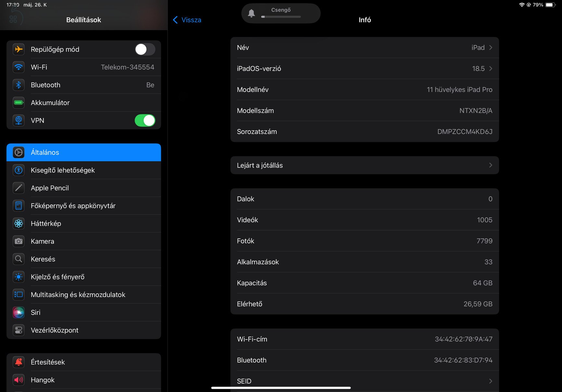Screen dimensions: 562x392
Task: Tap the home indicator bar
Action: 281,387
